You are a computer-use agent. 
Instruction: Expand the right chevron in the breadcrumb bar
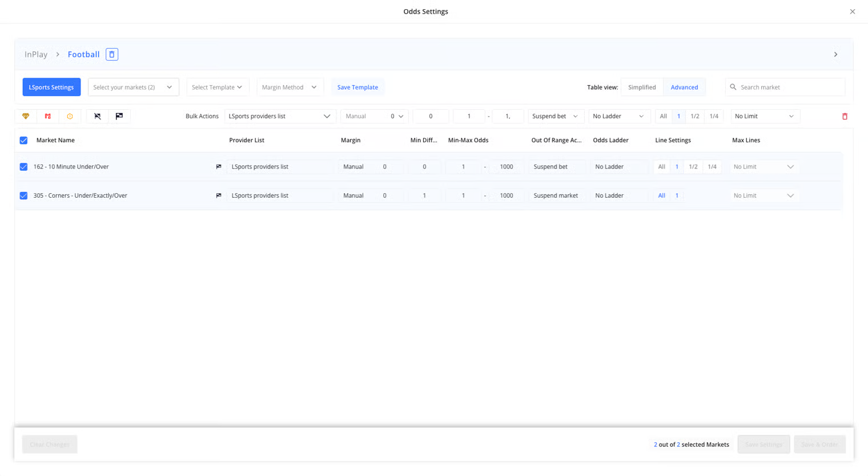(x=835, y=54)
